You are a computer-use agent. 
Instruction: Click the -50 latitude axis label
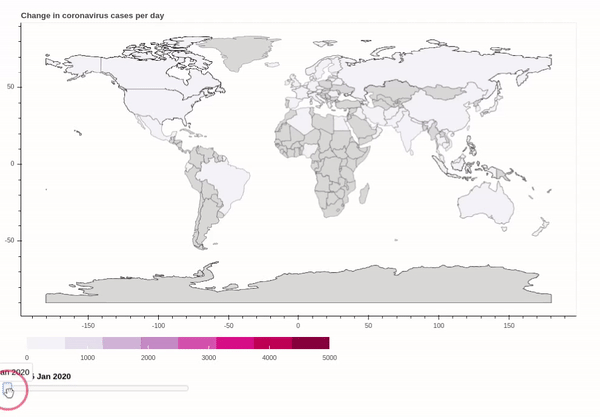click(10, 241)
